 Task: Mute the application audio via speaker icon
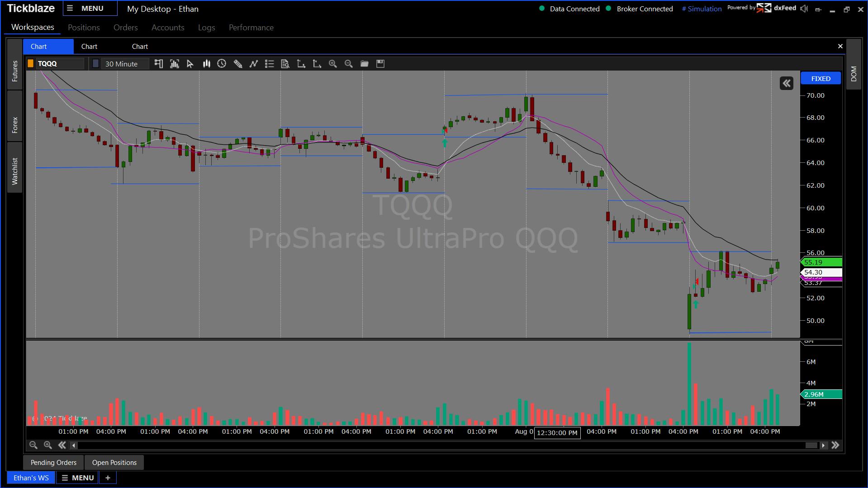(x=804, y=8)
